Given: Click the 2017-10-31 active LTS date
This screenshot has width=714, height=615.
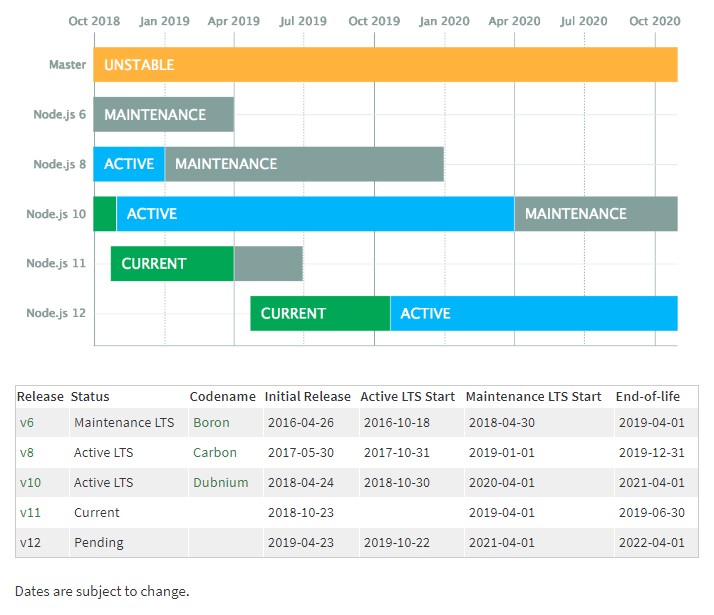Looking at the screenshot, I should (x=397, y=452).
